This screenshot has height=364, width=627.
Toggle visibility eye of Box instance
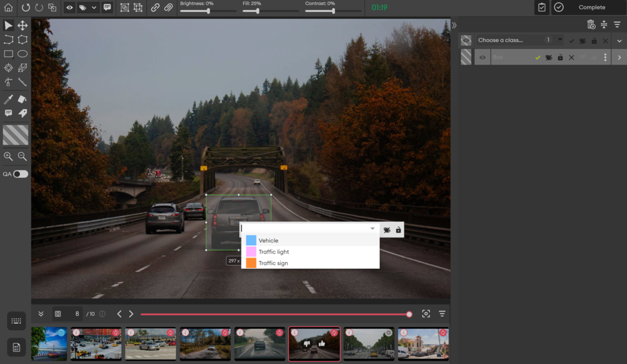point(482,58)
